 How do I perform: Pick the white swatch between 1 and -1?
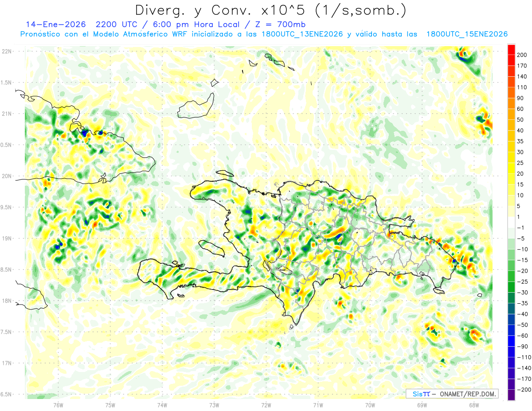[x=511, y=223]
